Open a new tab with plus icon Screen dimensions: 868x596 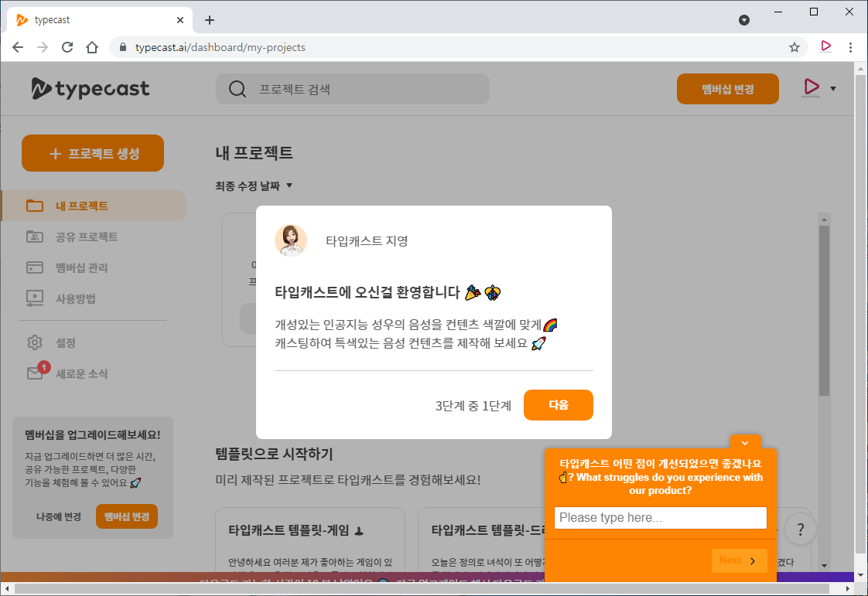pyautogui.click(x=209, y=20)
